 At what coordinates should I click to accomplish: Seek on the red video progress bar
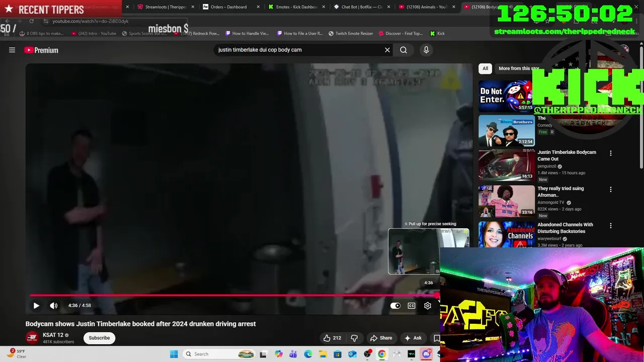point(234,296)
